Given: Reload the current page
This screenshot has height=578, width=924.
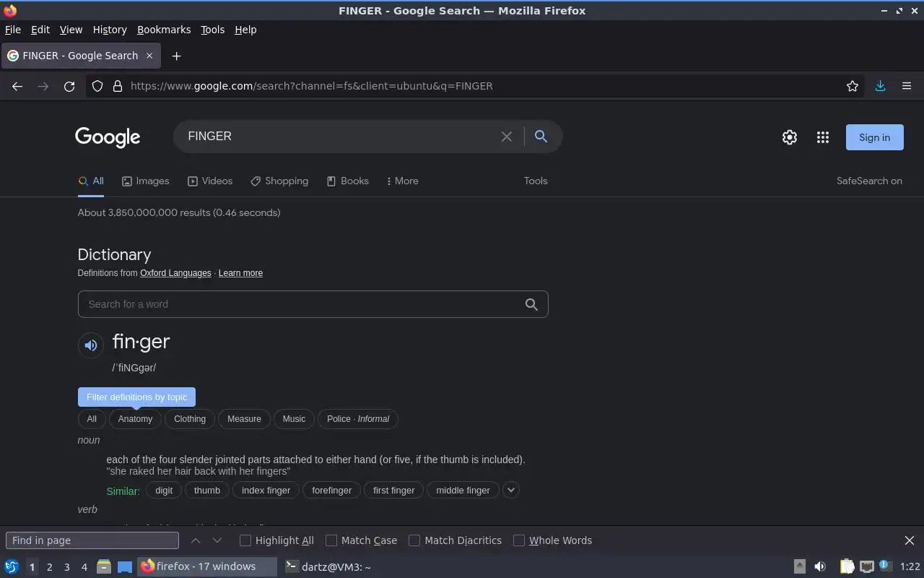Looking at the screenshot, I should coord(69,86).
